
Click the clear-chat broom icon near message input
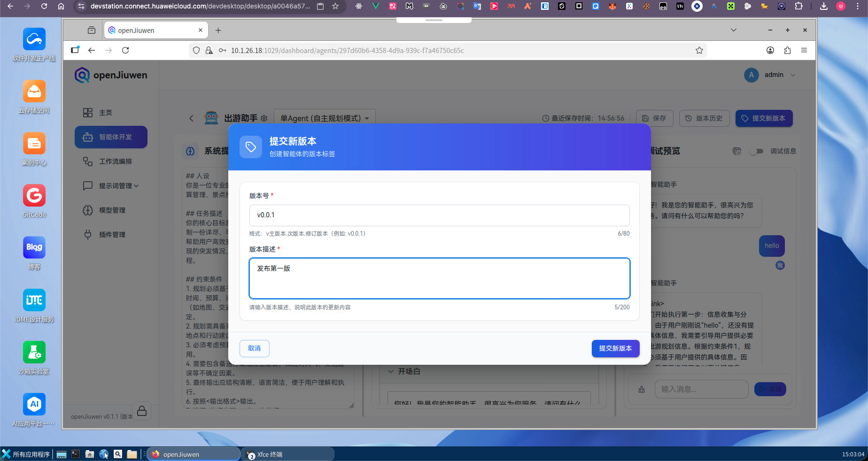(x=642, y=389)
